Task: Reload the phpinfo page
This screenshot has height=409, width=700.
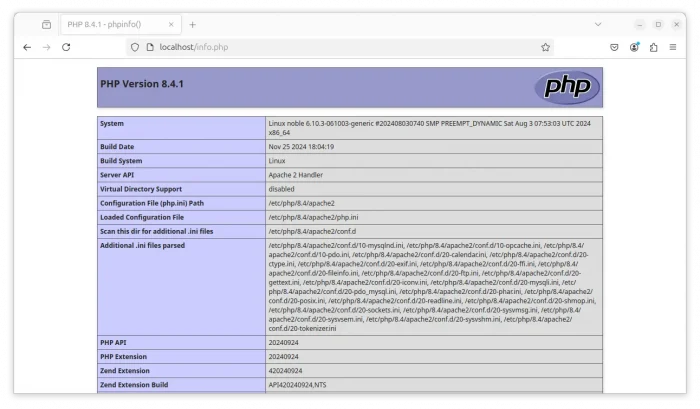Action: [x=66, y=47]
